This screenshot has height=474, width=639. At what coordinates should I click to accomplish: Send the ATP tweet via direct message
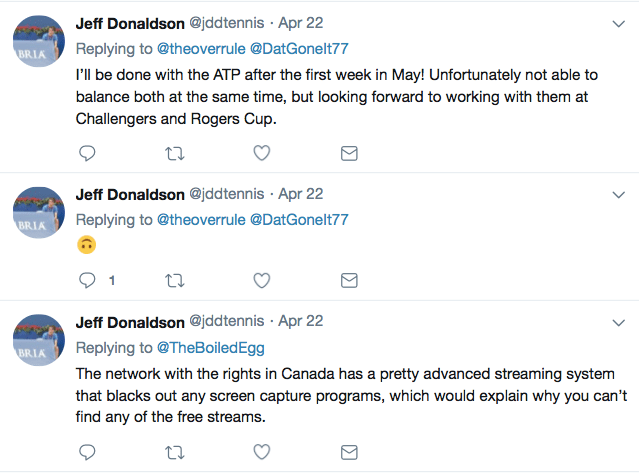tap(349, 153)
